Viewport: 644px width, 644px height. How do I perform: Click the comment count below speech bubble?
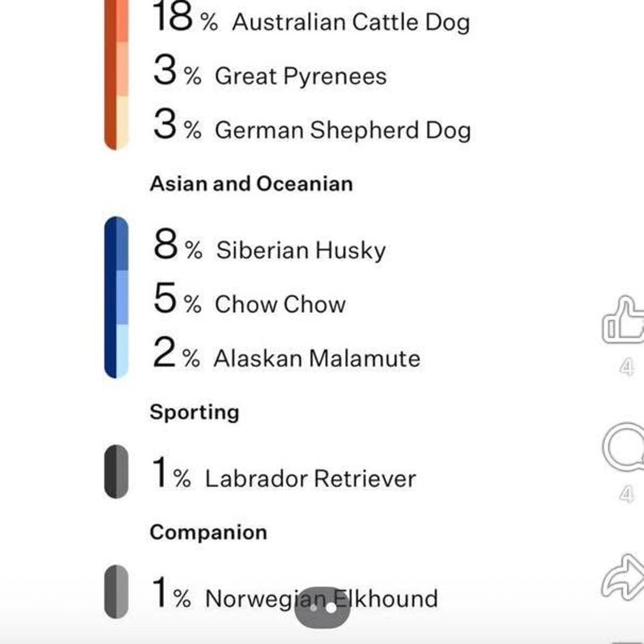[x=626, y=494]
